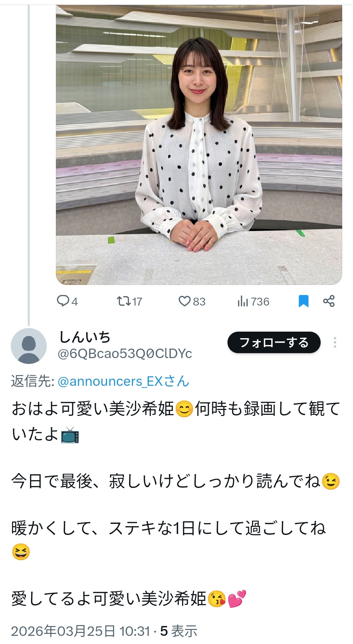The image size is (353, 644).
Task: Tap the timestamp 2026年03月25日 10:31
Action: pos(81,631)
